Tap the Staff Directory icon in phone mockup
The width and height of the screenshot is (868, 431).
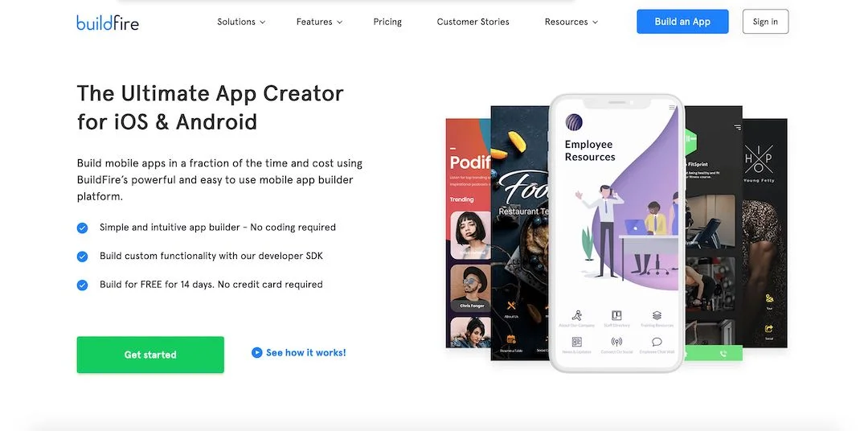616,315
